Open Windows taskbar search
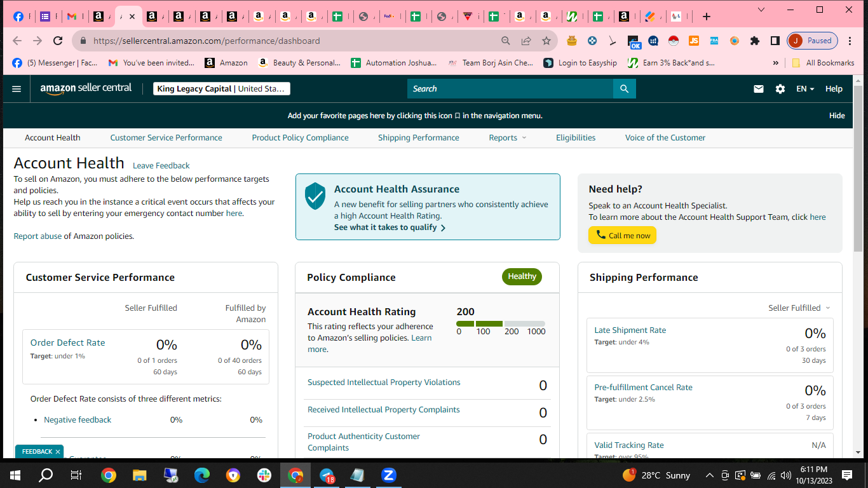Viewport: 868px width, 488px height. [46, 475]
